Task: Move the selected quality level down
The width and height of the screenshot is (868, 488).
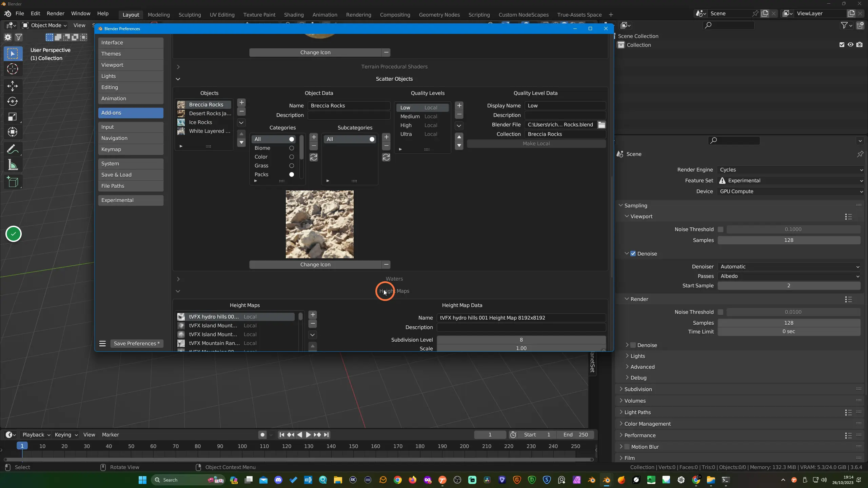Action: tap(459, 146)
